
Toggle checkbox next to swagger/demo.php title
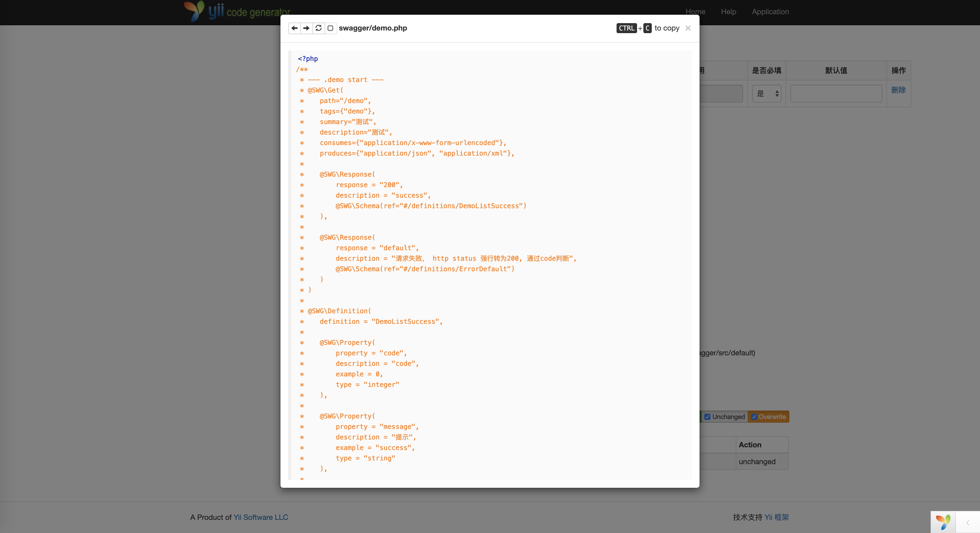(330, 28)
